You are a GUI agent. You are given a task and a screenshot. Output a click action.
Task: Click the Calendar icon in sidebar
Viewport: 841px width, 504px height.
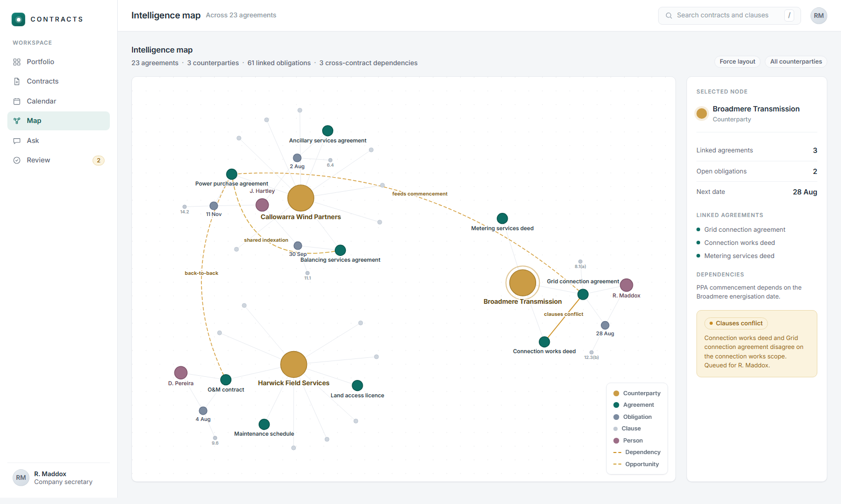coord(17,101)
